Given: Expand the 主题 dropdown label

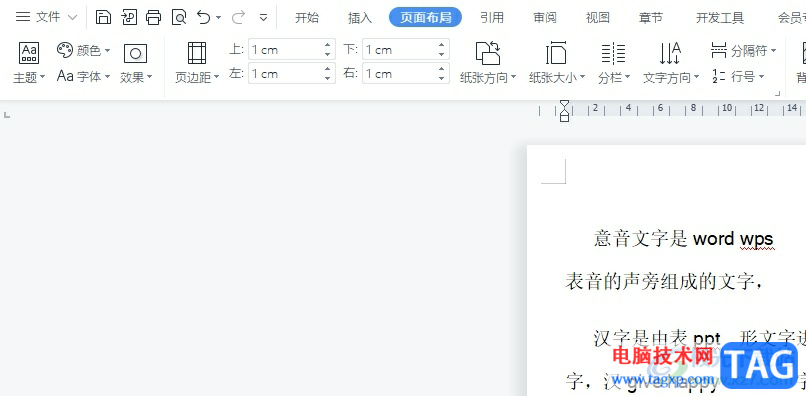Looking at the screenshot, I should (29, 78).
